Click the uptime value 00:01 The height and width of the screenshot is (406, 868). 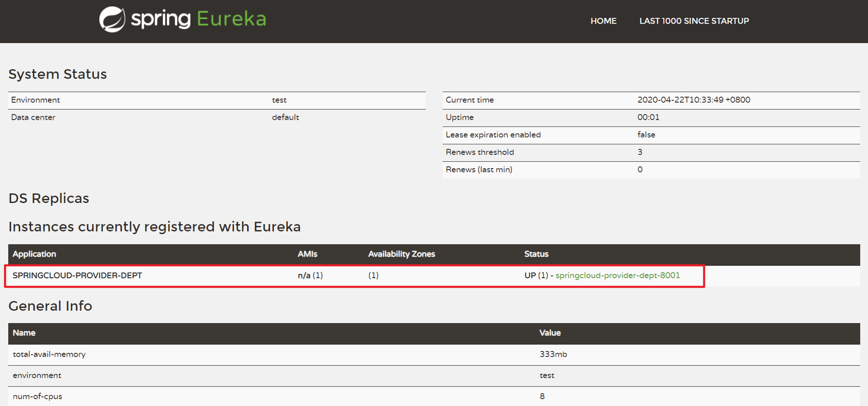click(x=648, y=117)
